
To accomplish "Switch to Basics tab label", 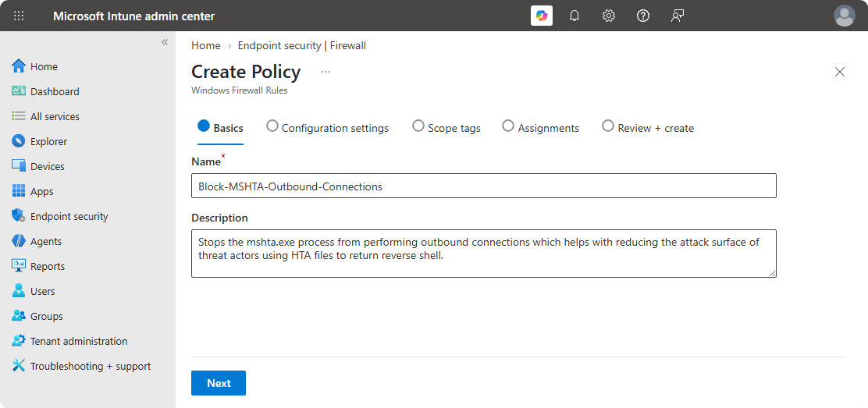I will pyautogui.click(x=229, y=128).
